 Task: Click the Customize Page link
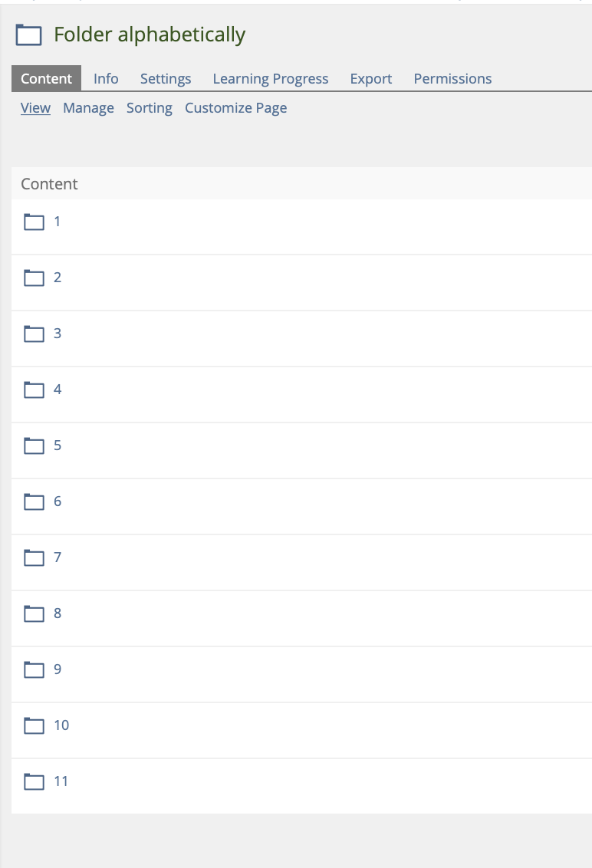(235, 108)
